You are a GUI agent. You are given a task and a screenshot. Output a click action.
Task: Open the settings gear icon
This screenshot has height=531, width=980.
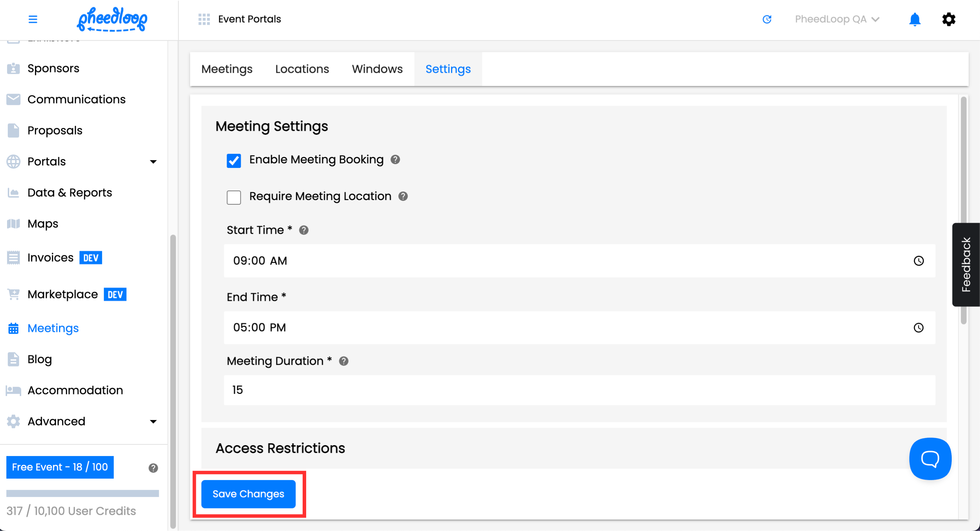949,19
